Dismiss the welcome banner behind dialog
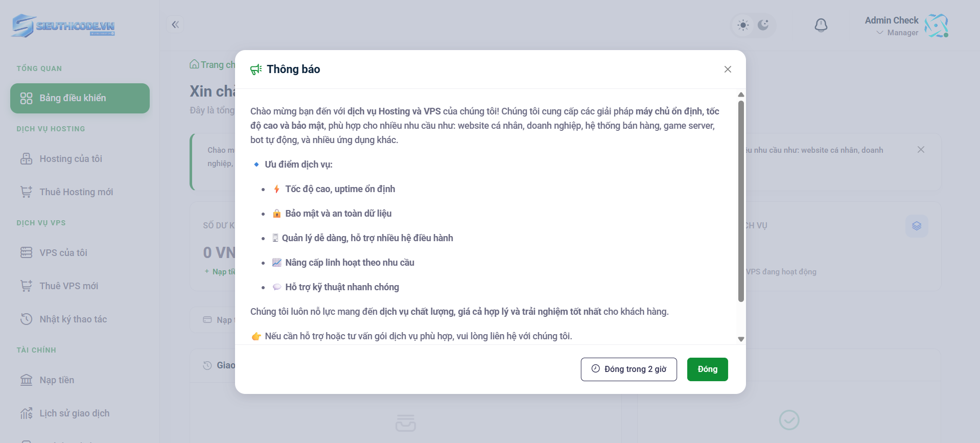Screen dimensions: 980x443 [921, 150]
